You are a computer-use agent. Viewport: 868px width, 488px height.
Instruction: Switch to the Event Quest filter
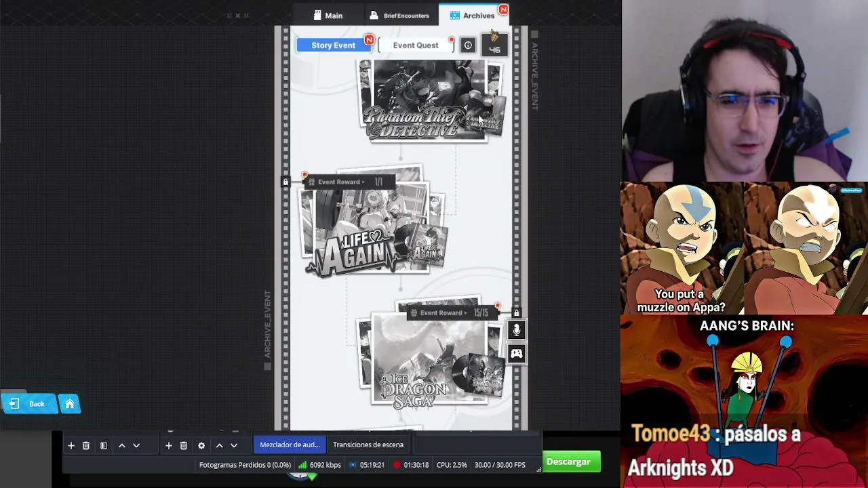(416, 45)
